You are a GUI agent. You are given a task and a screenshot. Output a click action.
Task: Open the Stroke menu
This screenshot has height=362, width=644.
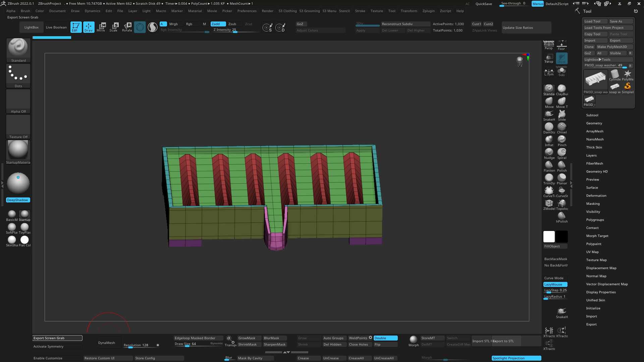click(x=360, y=11)
